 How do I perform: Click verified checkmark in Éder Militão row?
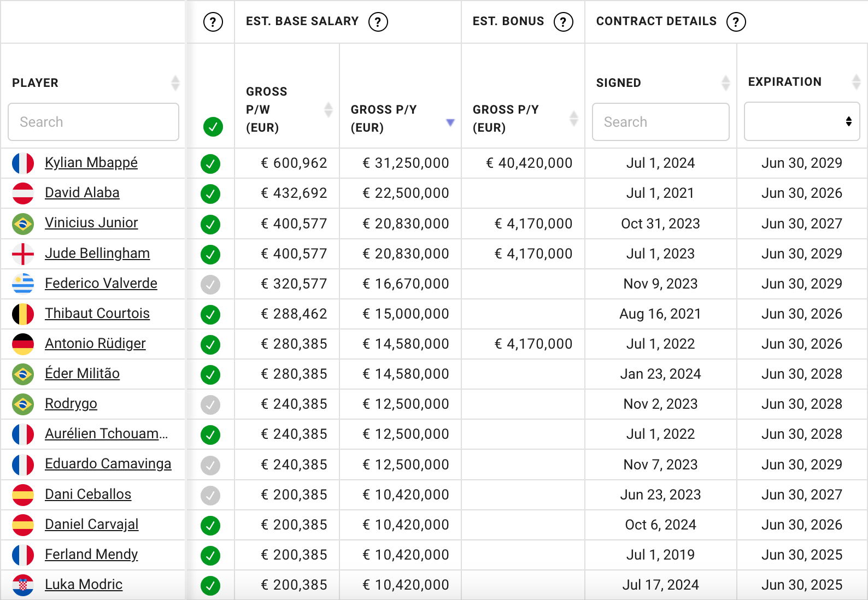210,375
